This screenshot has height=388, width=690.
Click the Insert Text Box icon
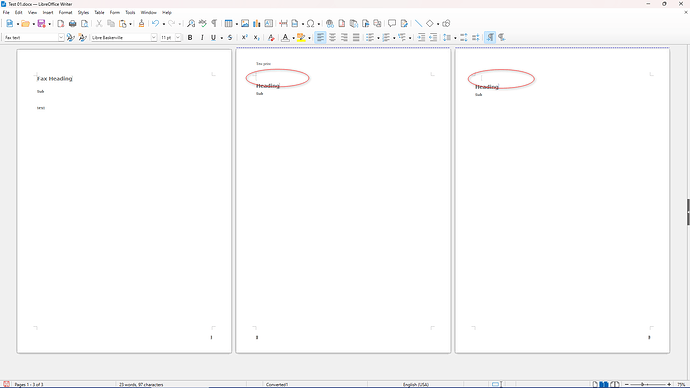[268, 24]
